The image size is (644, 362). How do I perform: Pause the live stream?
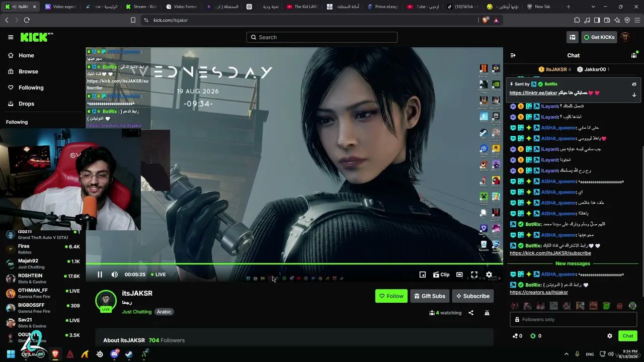(x=100, y=275)
